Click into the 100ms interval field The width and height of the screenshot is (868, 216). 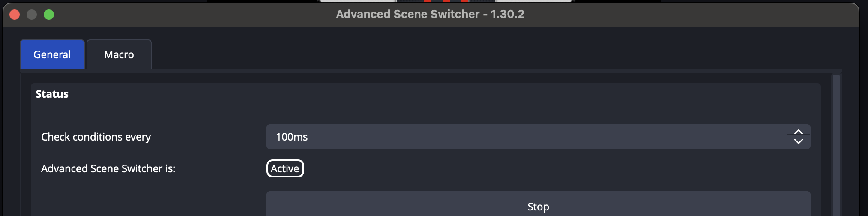[x=527, y=137]
